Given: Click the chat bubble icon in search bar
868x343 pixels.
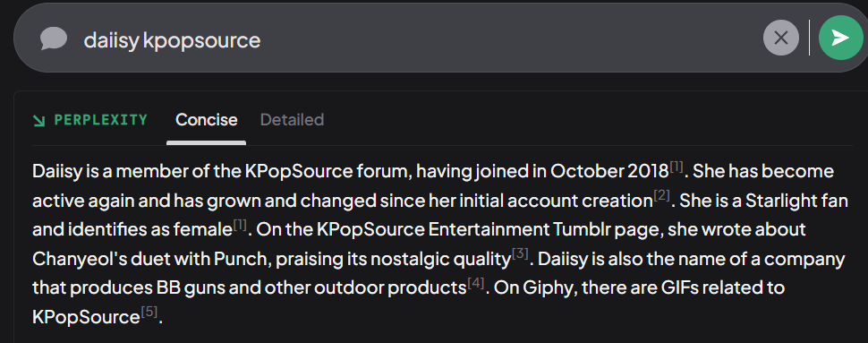Looking at the screenshot, I should point(54,39).
